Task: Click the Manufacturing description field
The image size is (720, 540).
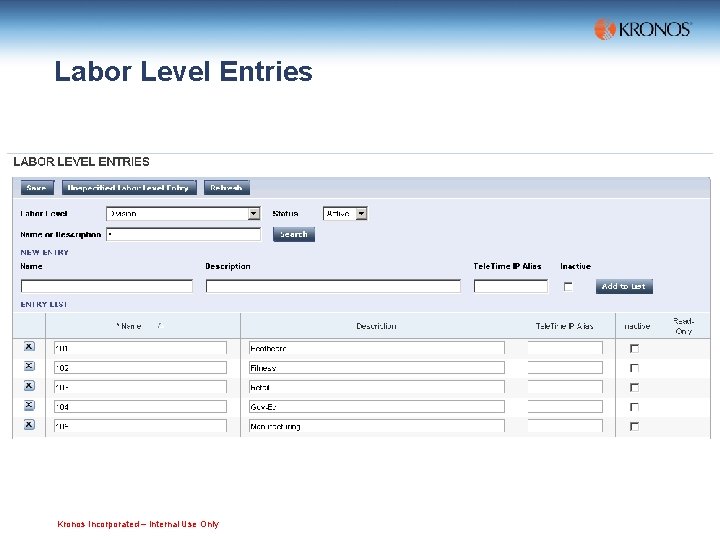Action: [x=377, y=426]
